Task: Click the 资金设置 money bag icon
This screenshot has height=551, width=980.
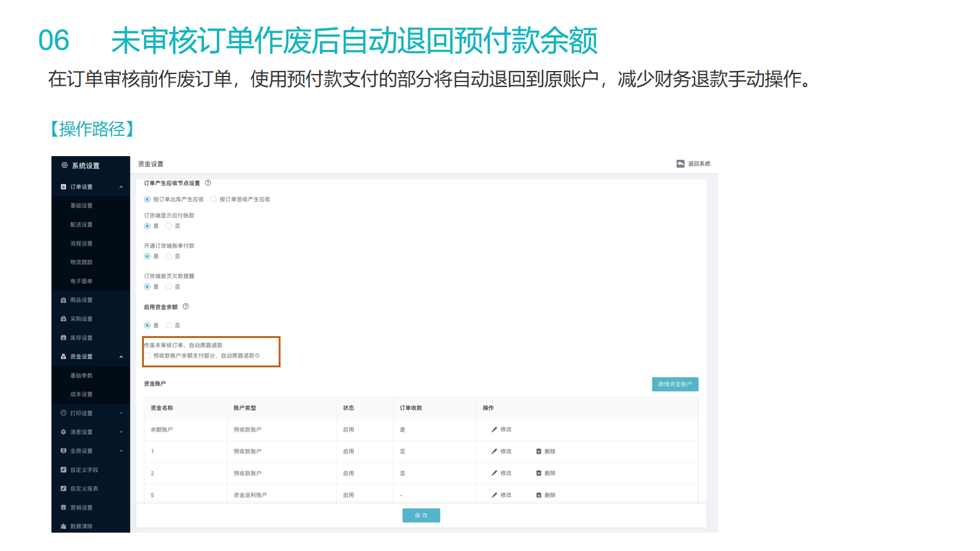Action: pos(64,356)
